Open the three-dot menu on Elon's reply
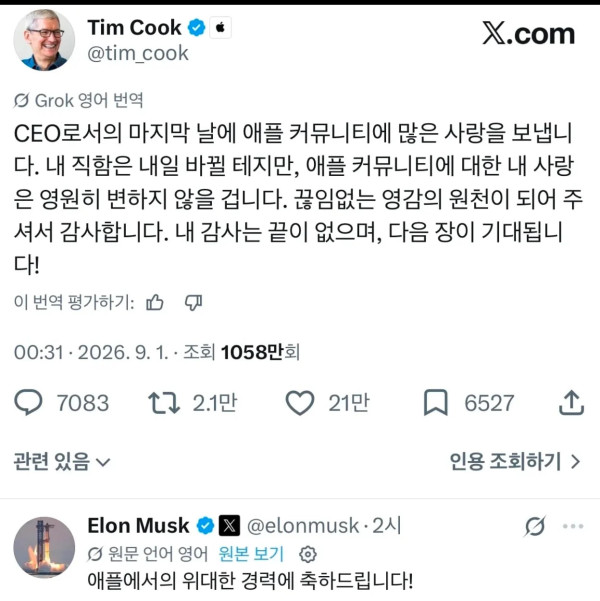 [573, 526]
